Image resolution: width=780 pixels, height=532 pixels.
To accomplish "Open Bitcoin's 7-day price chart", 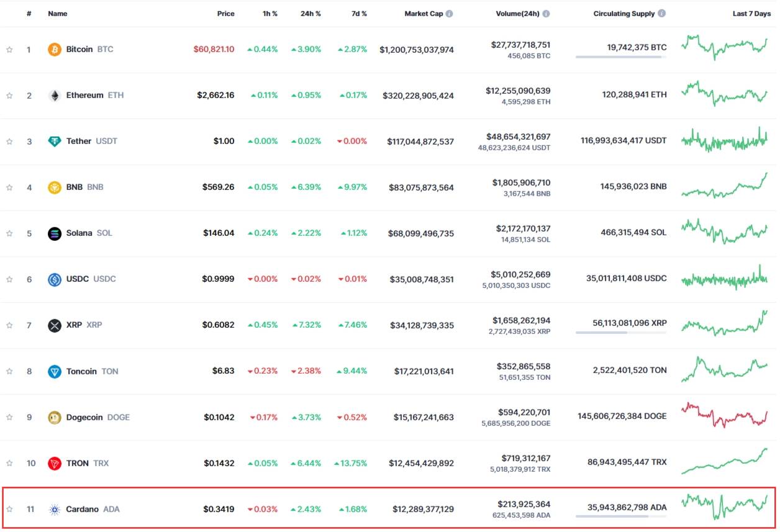I will point(724,47).
